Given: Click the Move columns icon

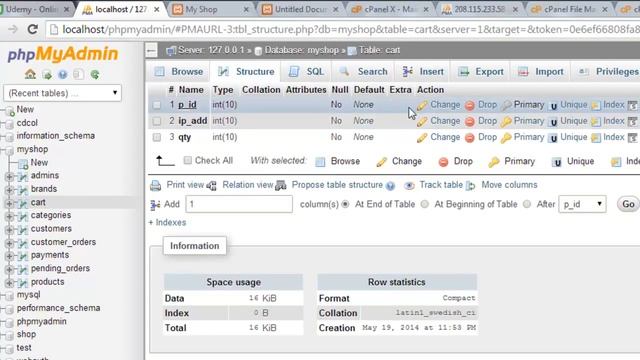Looking at the screenshot, I should coord(471,186).
